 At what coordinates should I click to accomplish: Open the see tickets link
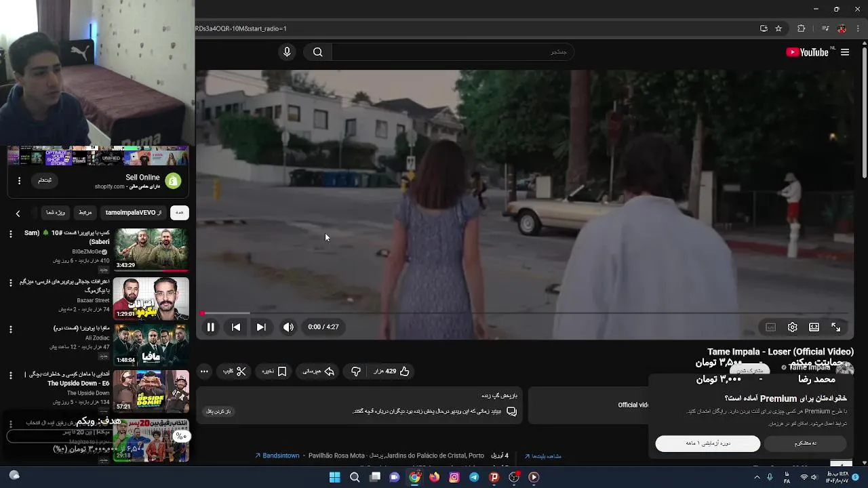[542, 456]
